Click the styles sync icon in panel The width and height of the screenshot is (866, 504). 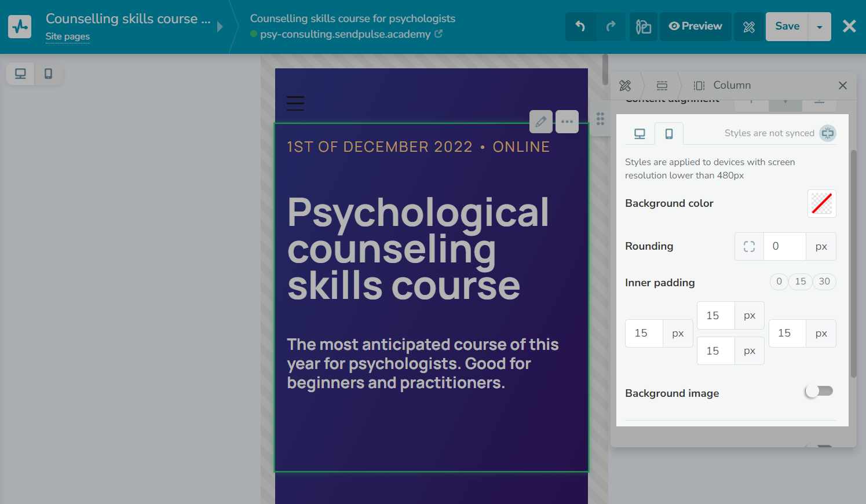[x=828, y=133]
